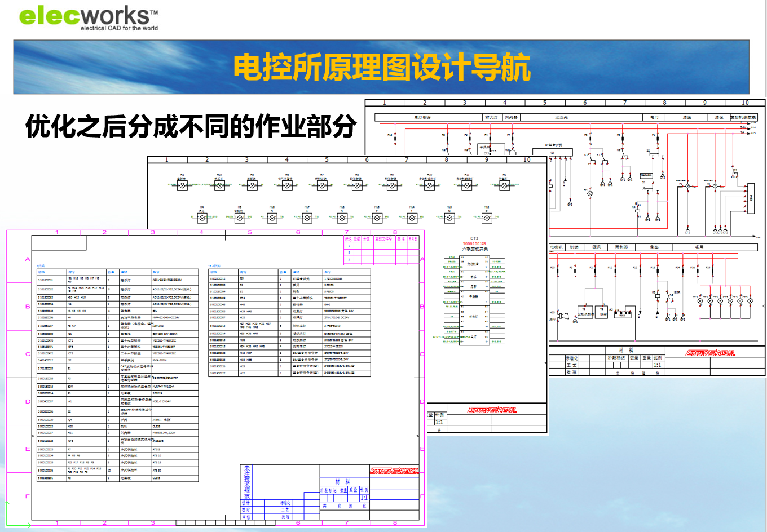Open the right-side red wiring schematic sheet
This screenshot has height=532, width=767.
565,237
